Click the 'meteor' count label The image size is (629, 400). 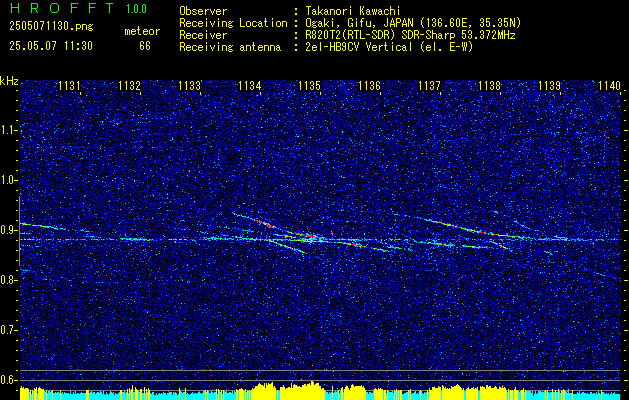point(142,31)
